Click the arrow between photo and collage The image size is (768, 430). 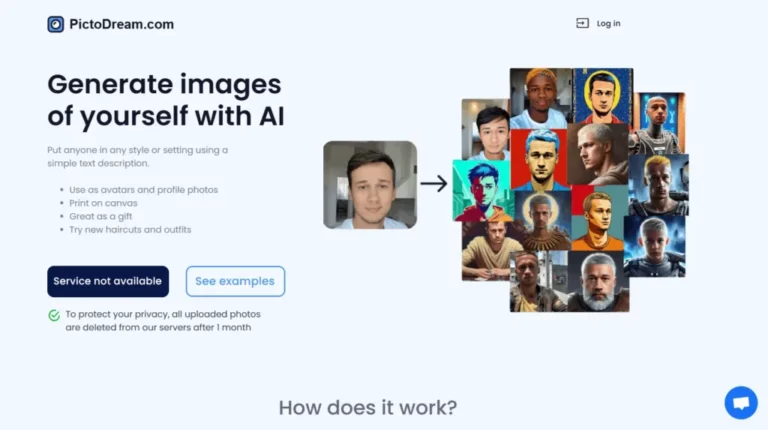pyautogui.click(x=434, y=184)
